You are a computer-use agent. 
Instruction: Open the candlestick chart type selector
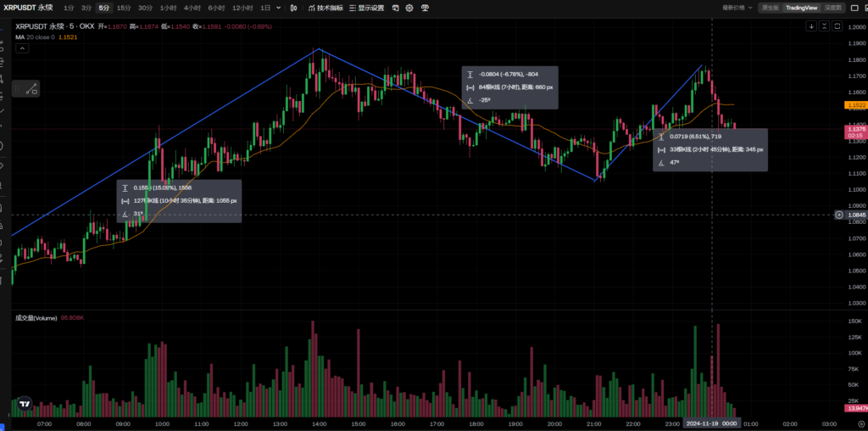(x=293, y=8)
